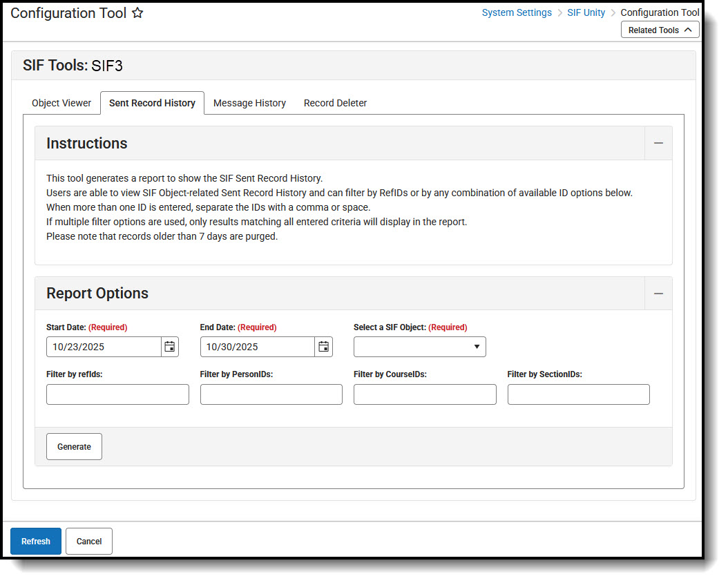Collapse the Instructions section using its minus icon
Image resolution: width=728 pixels, height=583 pixels.
pos(658,143)
